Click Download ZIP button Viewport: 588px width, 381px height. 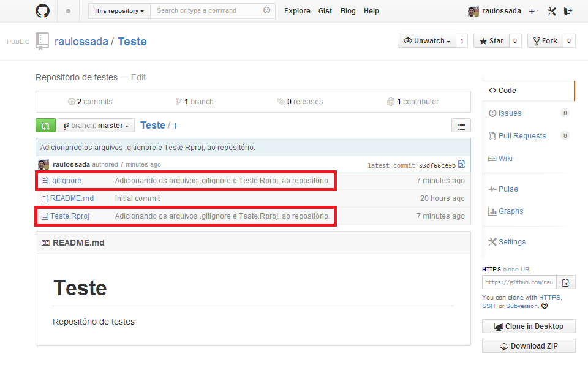[529, 345]
